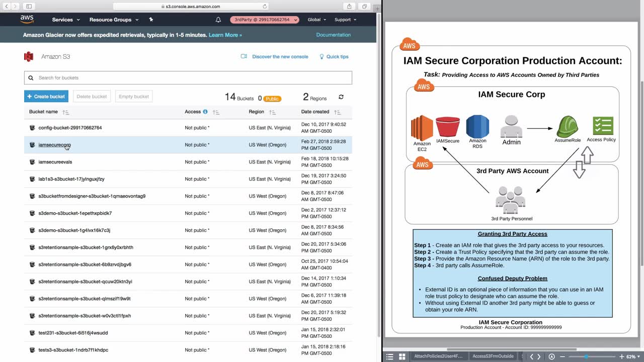Sort by Bucket name icon
Screen dimensions: 644x362
66,112
